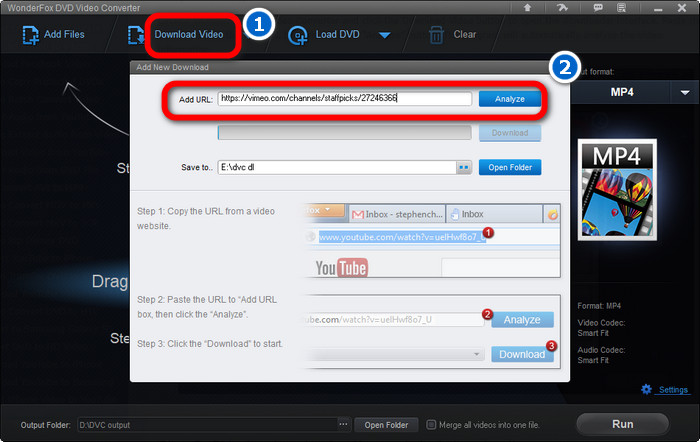Select the Load DVD label

[x=337, y=34]
